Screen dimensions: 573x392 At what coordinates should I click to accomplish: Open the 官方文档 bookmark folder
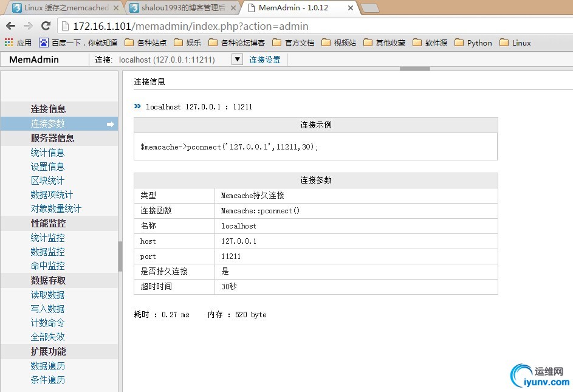tap(293, 43)
